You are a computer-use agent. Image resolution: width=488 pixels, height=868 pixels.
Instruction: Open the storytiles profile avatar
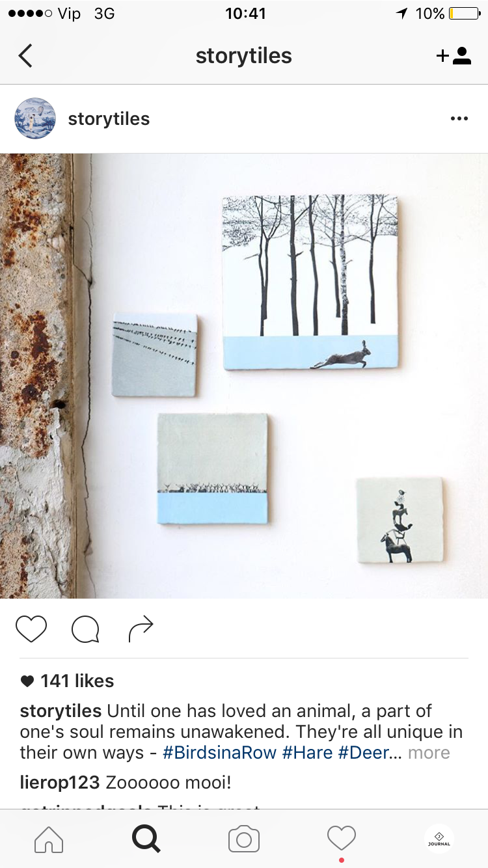coord(35,118)
